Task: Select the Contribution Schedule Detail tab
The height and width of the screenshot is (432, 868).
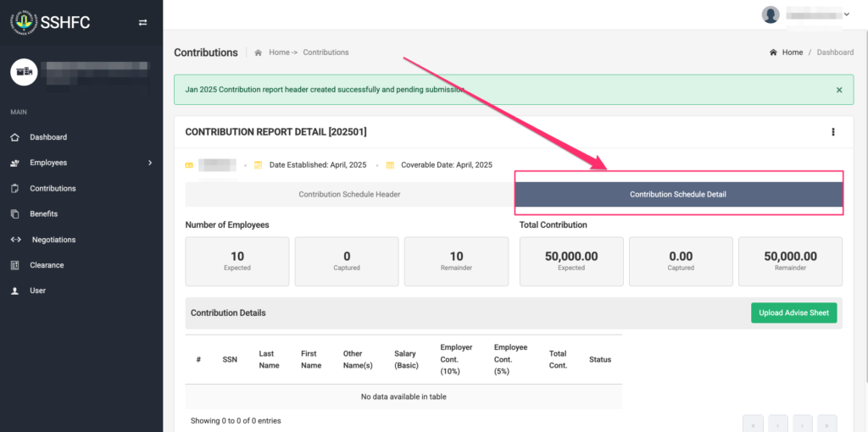Action: (x=677, y=195)
